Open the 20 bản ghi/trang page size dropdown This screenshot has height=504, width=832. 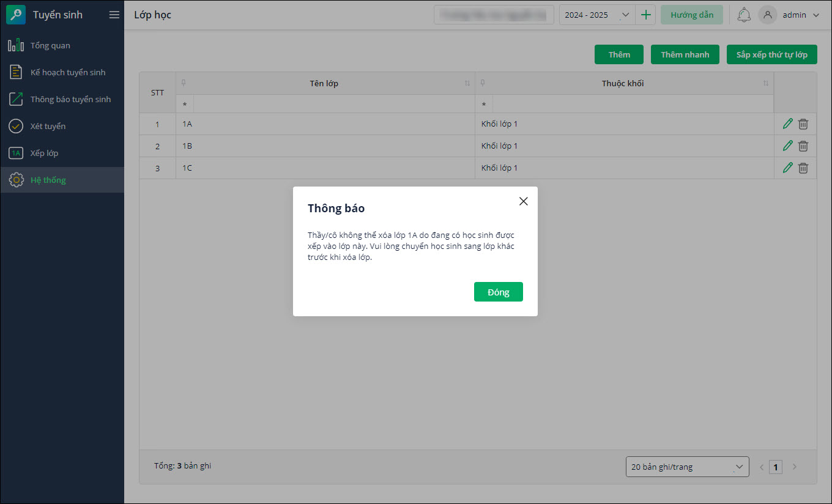[687, 467]
